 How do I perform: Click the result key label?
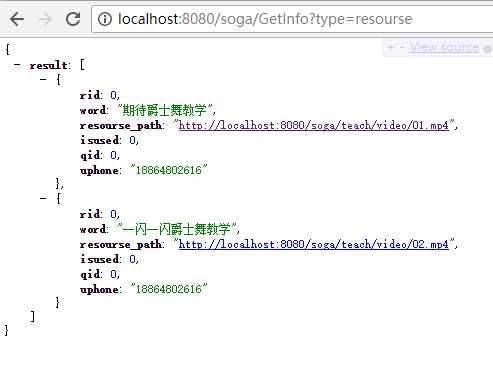[x=49, y=65]
